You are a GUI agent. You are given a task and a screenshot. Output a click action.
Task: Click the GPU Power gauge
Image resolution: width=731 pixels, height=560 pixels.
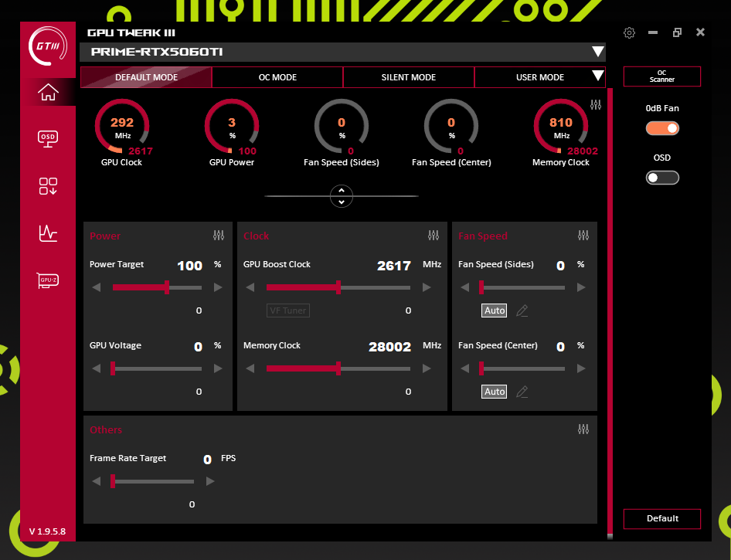(x=232, y=126)
